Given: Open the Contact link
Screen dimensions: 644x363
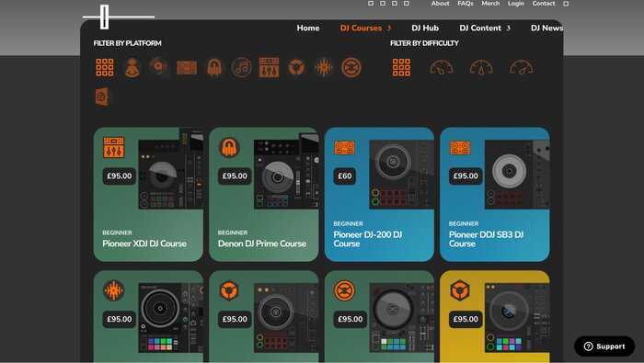Looking at the screenshot, I should coord(544,4).
